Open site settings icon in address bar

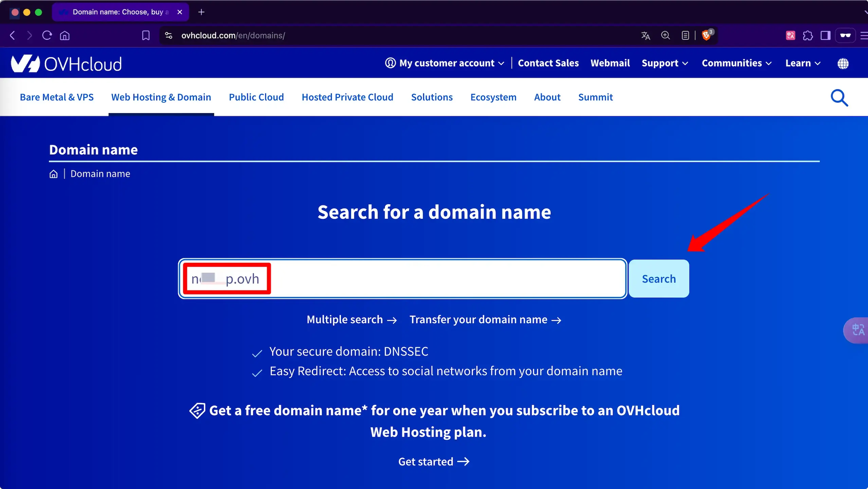click(168, 35)
